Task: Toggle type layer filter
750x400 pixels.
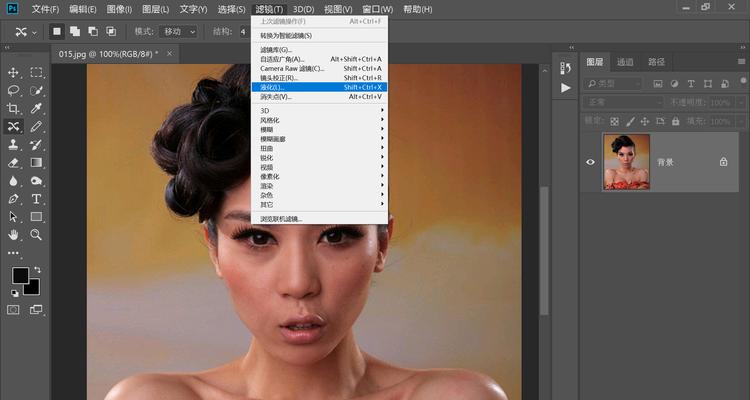Action: click(x=691, y=84)
